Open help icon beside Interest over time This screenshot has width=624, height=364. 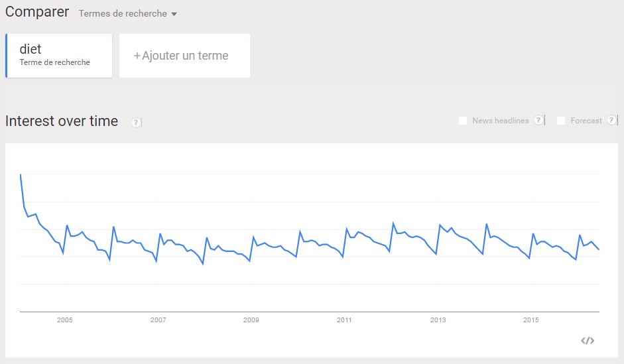point(136,123)
